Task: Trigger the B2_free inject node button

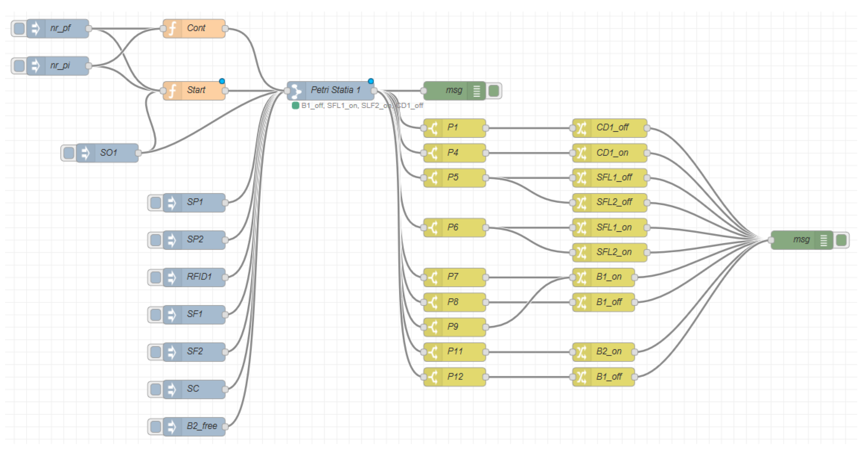Action: click(x=155, y=427)
